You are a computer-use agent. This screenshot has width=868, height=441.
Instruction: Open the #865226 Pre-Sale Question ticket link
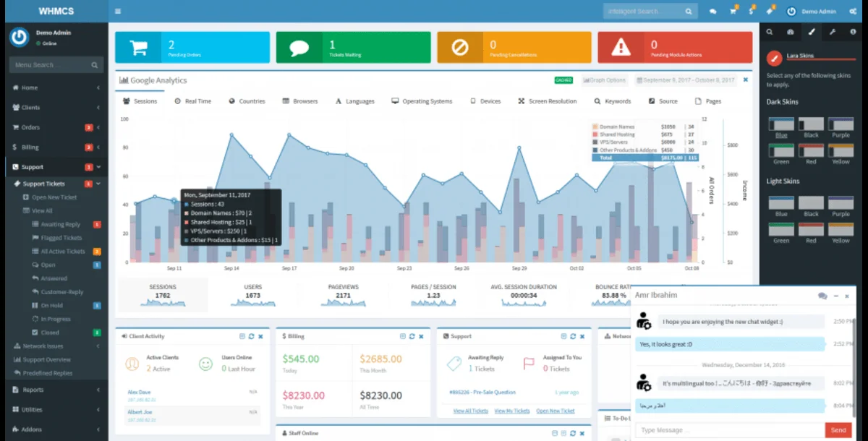click(x=482, y=391)
